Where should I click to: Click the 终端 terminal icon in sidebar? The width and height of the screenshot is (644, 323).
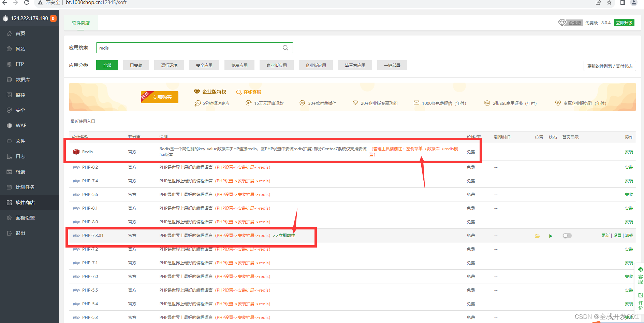[x=9, y=172]
